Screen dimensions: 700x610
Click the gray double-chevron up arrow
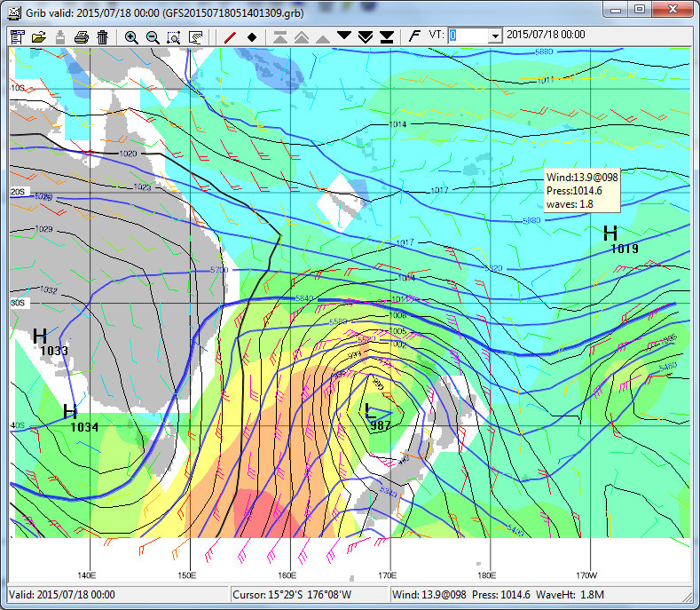click(302, 37)
